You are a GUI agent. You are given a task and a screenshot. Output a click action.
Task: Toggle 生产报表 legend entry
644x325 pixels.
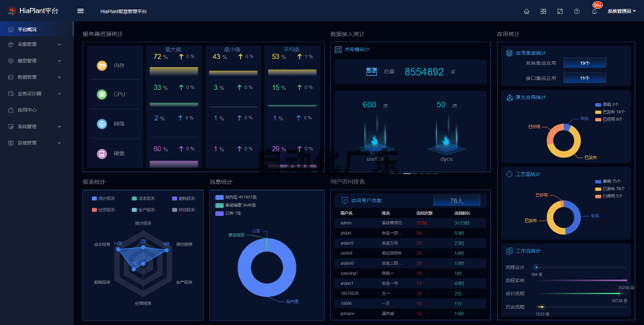coord(143,210)
